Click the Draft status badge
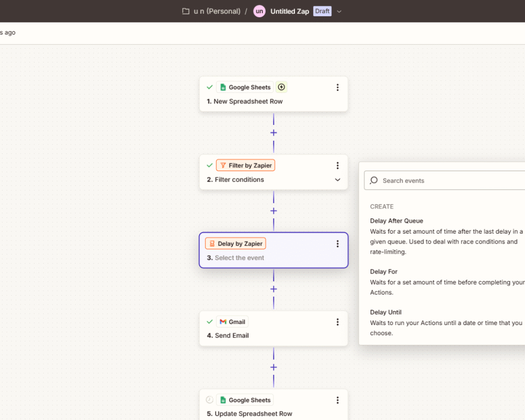 [322, 11]
